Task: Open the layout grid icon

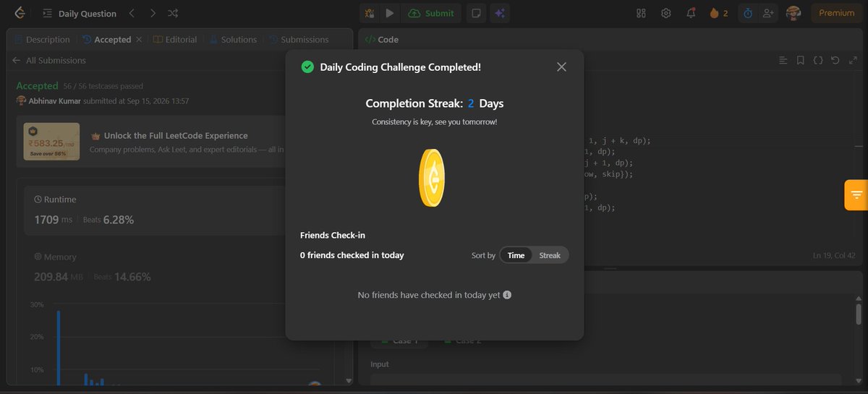Action: 641,13
